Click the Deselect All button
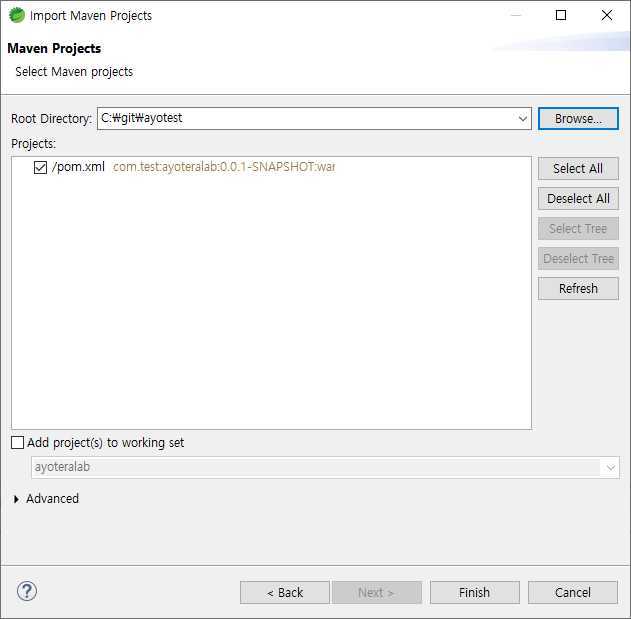Viewport: 631px width, 619px height. click(x=578, y=198)
